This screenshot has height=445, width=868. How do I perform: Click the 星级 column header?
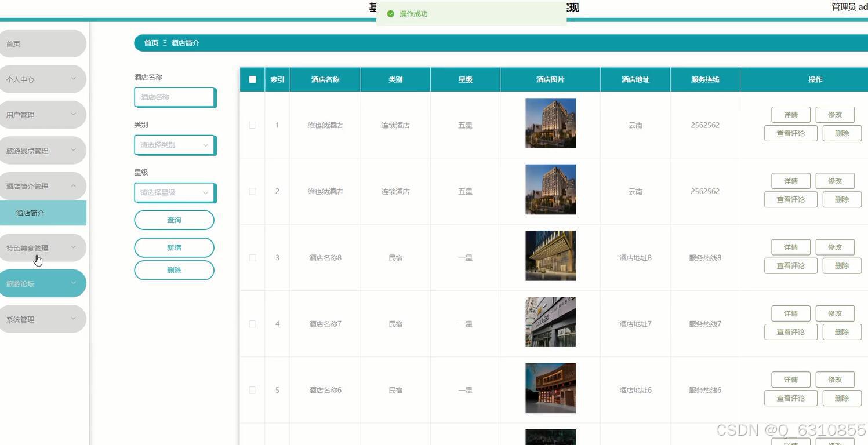point(465,79)
